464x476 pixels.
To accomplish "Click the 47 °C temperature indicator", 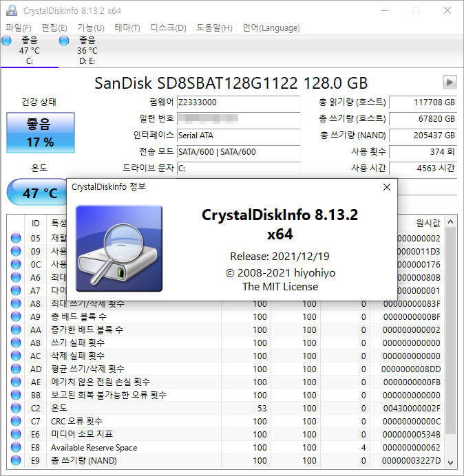I will pyautogui.click(x=36, y=193).
